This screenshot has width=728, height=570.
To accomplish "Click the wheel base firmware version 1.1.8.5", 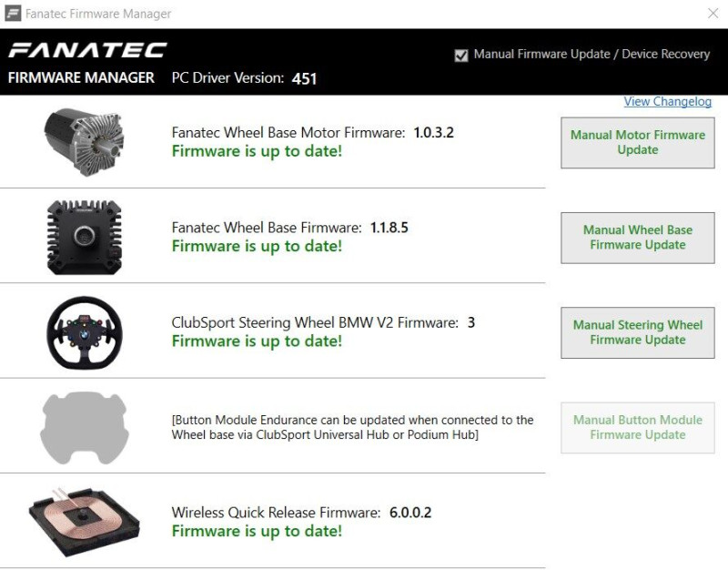I will point(389,228).
